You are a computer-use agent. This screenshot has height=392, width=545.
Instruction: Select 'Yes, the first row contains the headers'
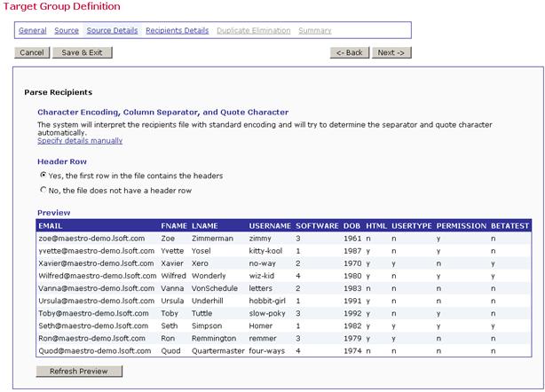[43, 175]
